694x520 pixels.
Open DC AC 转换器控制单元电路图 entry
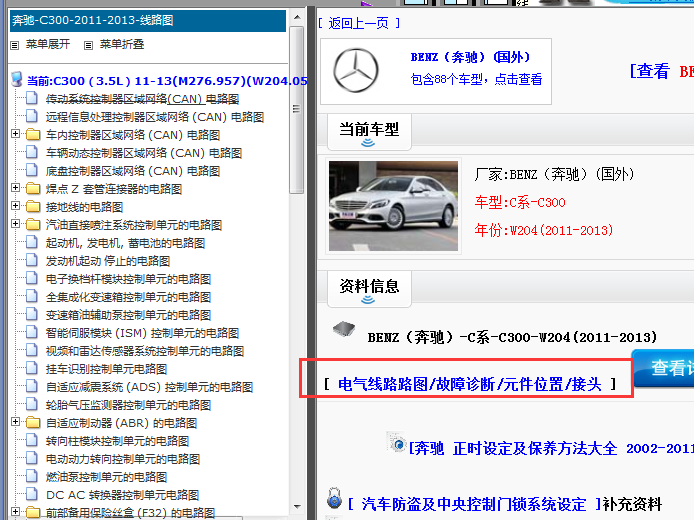(122, 495)
